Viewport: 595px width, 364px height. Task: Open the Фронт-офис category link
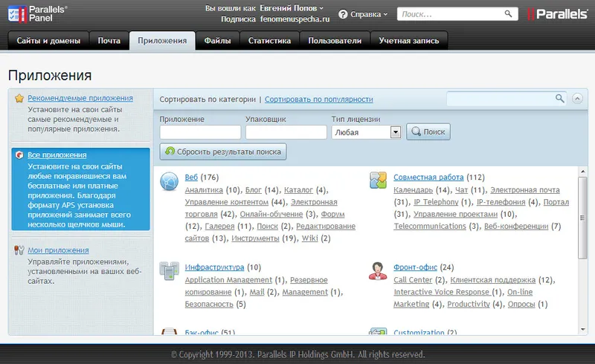coord(415,267)
